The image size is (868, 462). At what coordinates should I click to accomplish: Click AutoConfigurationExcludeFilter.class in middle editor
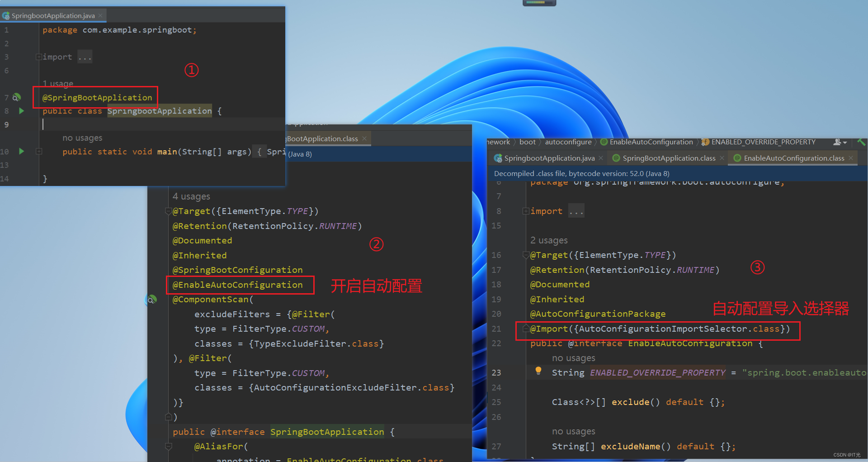click(x=351, y=388)
